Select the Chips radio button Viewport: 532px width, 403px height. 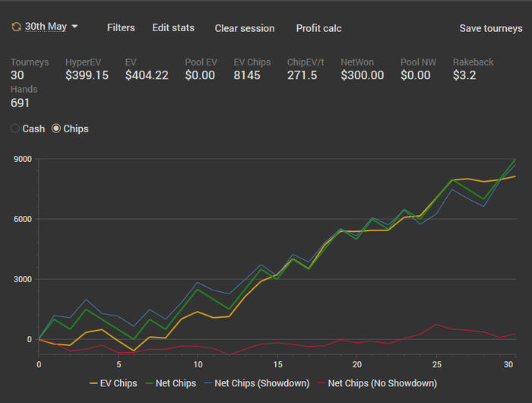tap(56, 129)
